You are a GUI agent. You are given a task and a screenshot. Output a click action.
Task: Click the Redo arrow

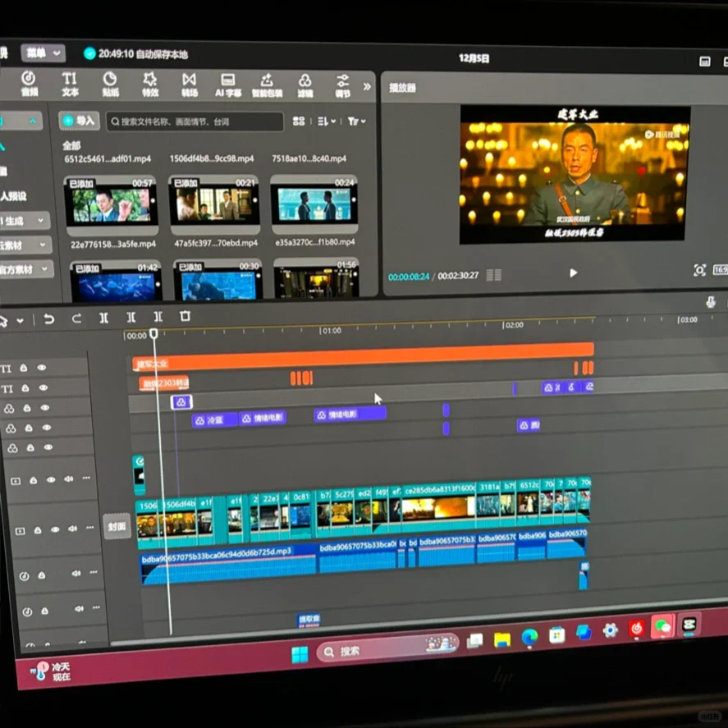point(76,318)
